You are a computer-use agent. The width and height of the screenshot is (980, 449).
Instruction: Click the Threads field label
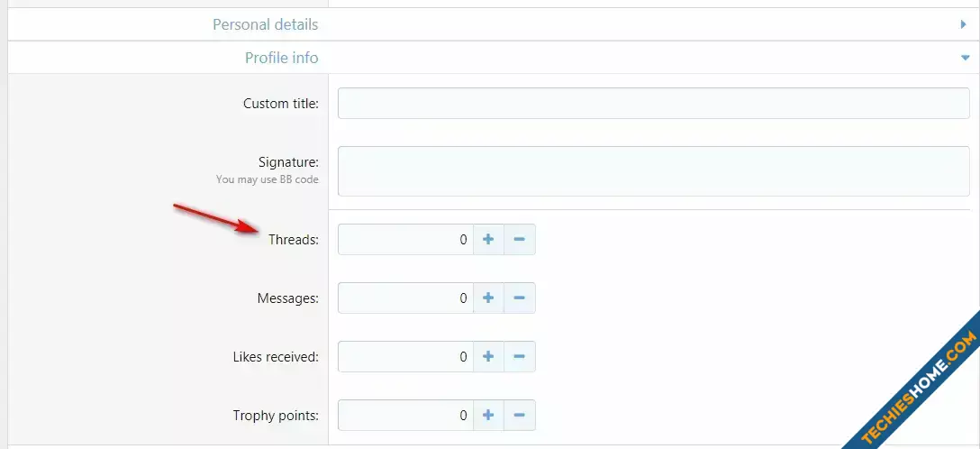point(293,240)
